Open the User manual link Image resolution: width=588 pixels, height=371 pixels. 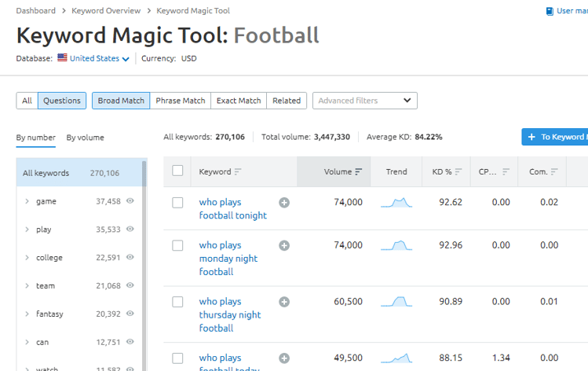[572, 11]
